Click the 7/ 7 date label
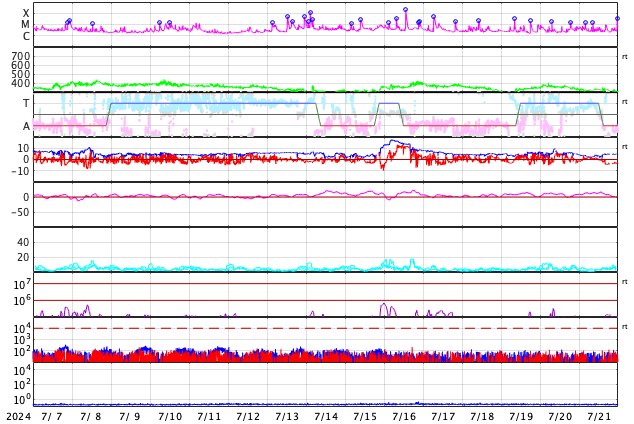Screen dimensions: 634x424 click(52, 416)
